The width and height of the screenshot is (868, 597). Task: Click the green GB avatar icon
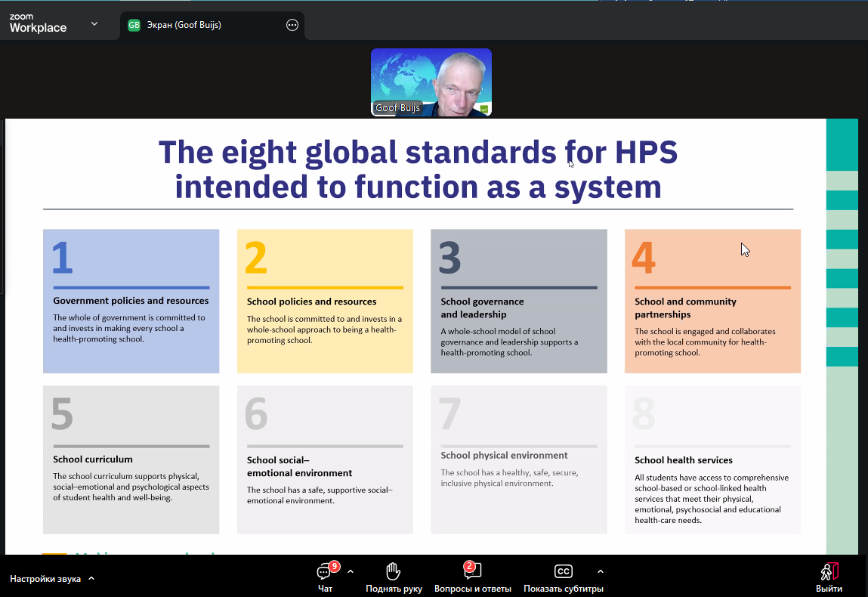pyautogui.click(x=134, y=25)
